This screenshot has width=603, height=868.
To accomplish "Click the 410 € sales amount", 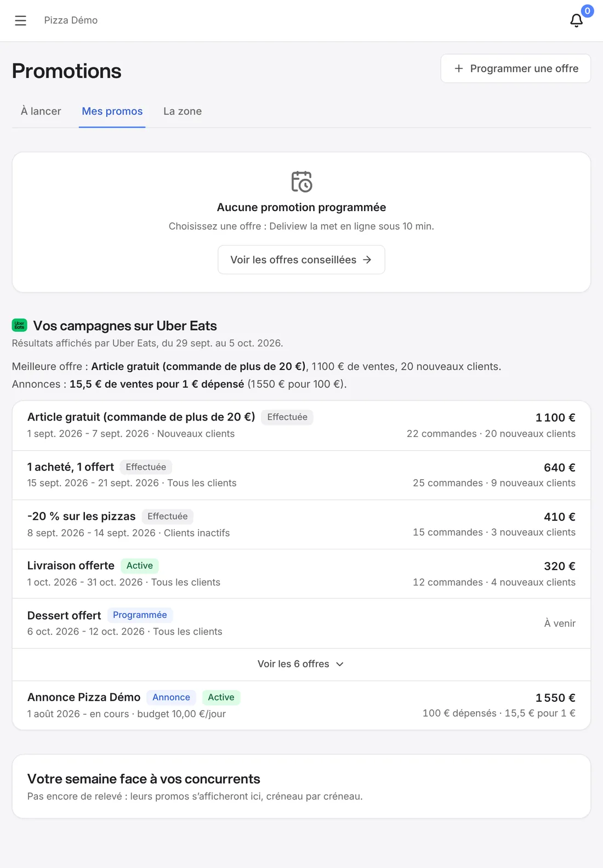I will click(x=560, y=517).
